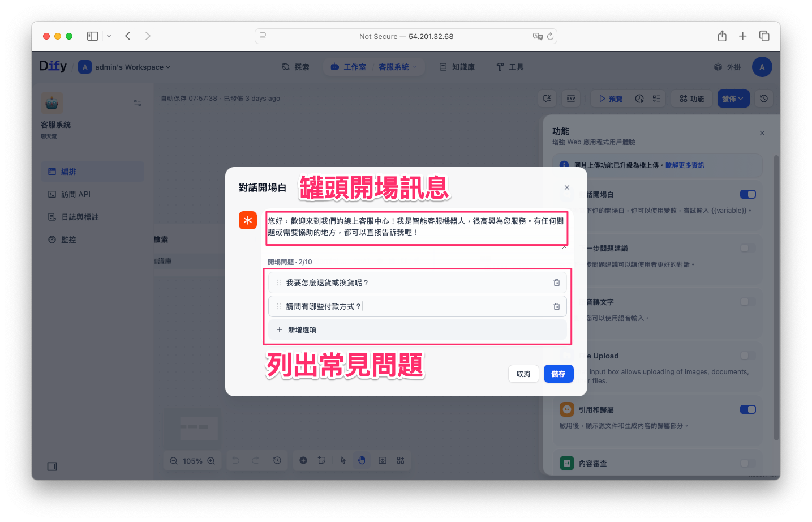The image size is (812, 522).
Task: Click the zoom out magnifier icon
Action: [x=174, y=461]
